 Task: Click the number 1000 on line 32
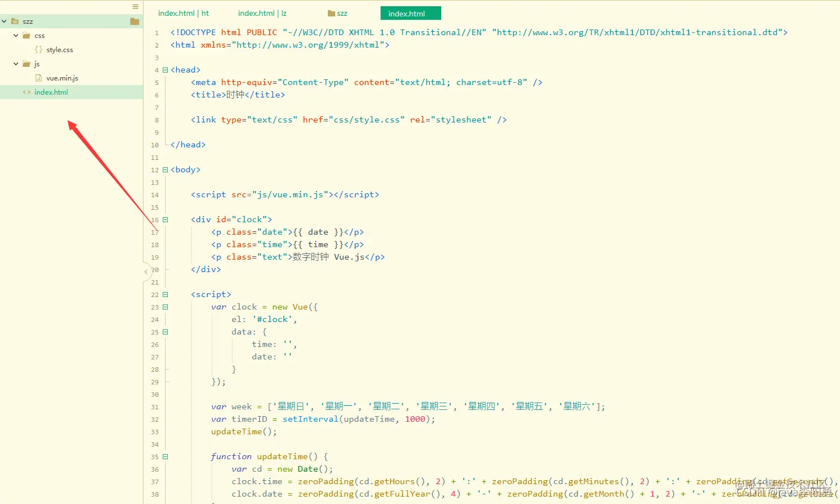coord(415,419)
